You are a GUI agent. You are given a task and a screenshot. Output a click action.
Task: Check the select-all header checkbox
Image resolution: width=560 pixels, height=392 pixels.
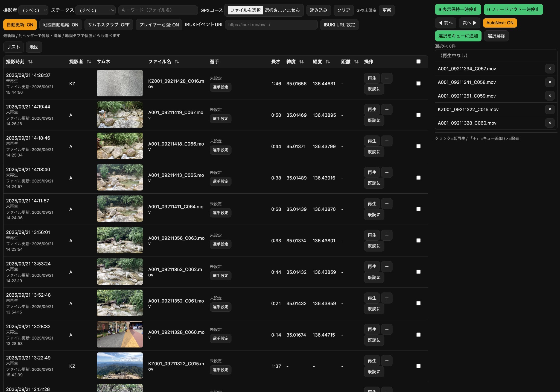pyautogui.click(x=418, y=61)
